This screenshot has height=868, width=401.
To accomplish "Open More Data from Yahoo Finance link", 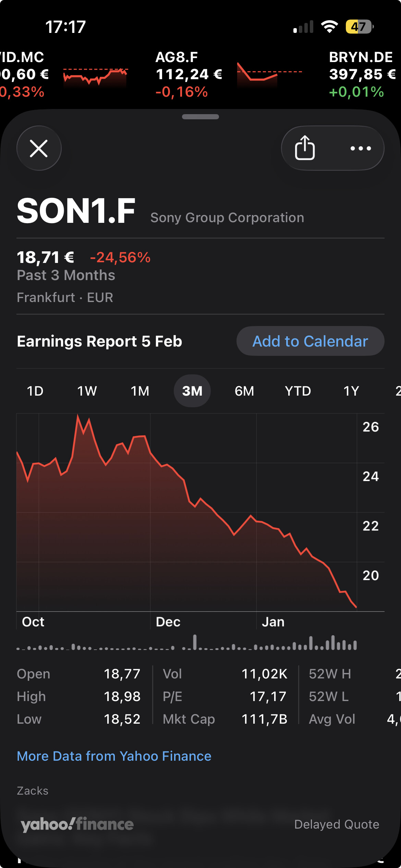I will (x=114, y=756).
